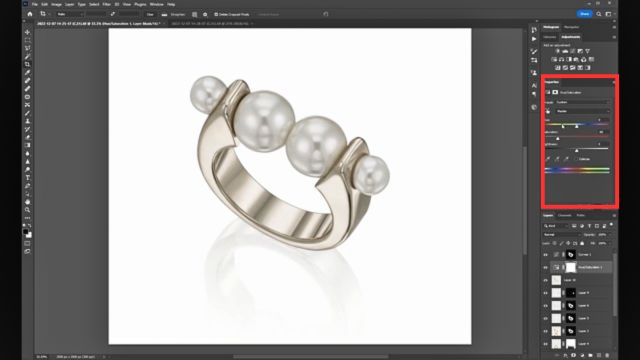Select the Move tool
This screenshot has width=640, height=360.
(x=27, y=32)
